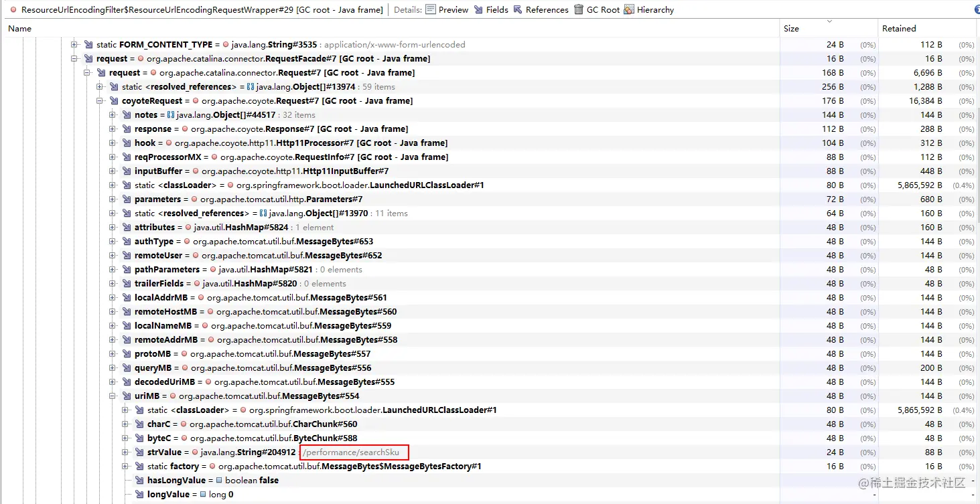Click the 176 B size value
This screenshot has width=980, height=504.
(x=833, y=101)
